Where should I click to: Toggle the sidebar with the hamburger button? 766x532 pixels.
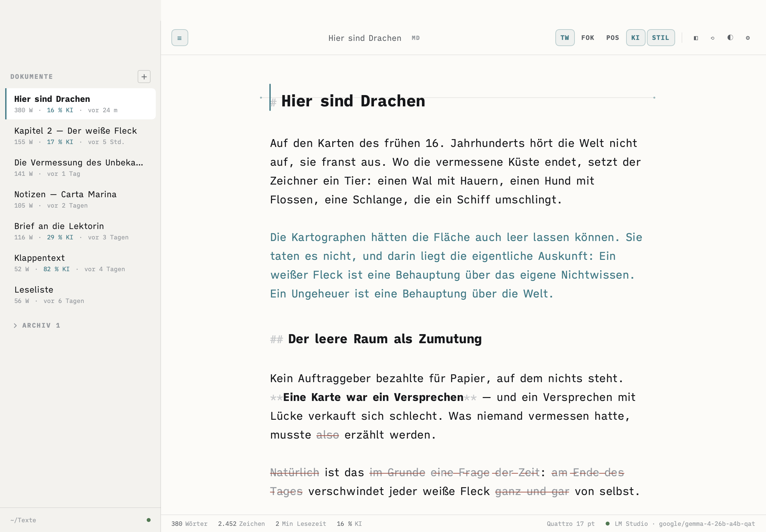pyautogui.click(x=179, y=38)
